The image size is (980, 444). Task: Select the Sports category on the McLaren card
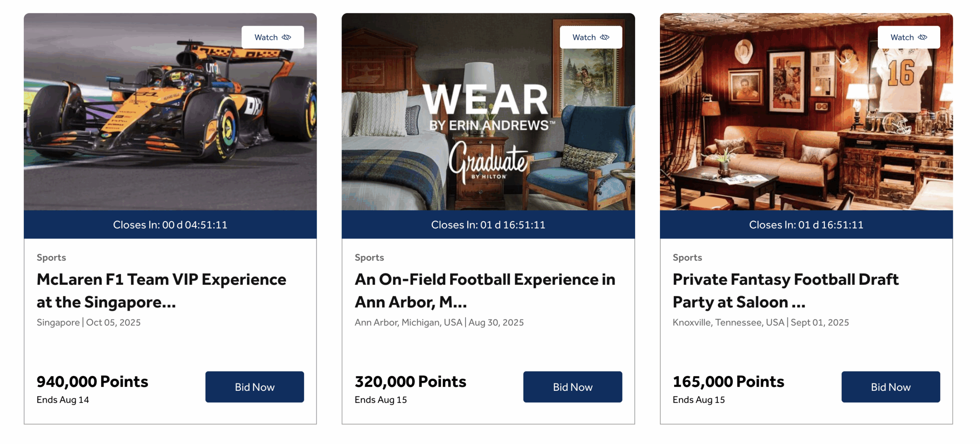tap(51, 257)
